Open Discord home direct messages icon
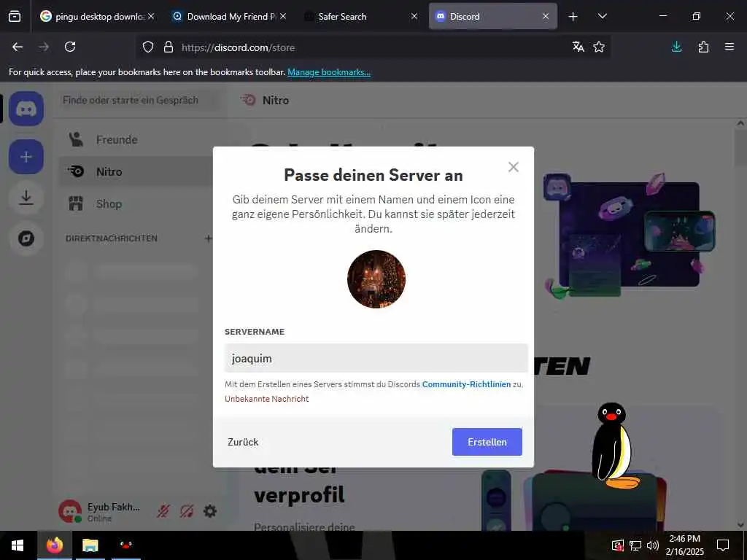 click(26, 109)
